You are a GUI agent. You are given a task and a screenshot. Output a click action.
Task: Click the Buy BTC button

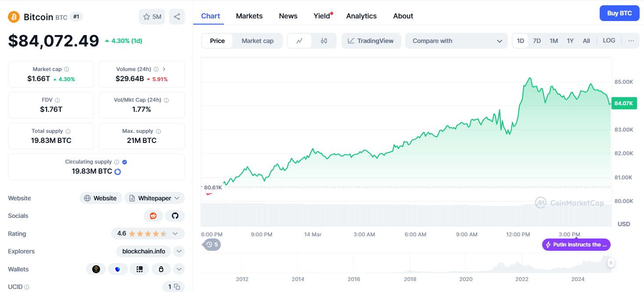619,13
